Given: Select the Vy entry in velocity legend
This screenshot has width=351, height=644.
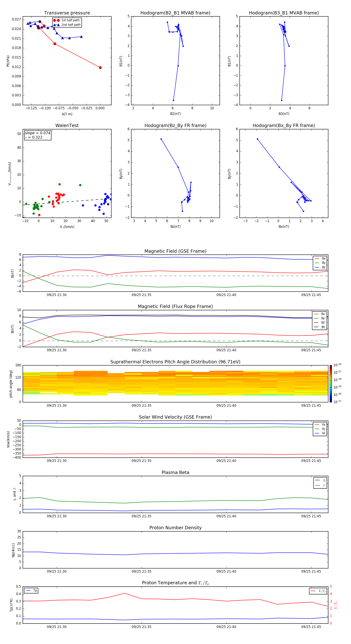Looking at the screenshot, I should 320,429.
